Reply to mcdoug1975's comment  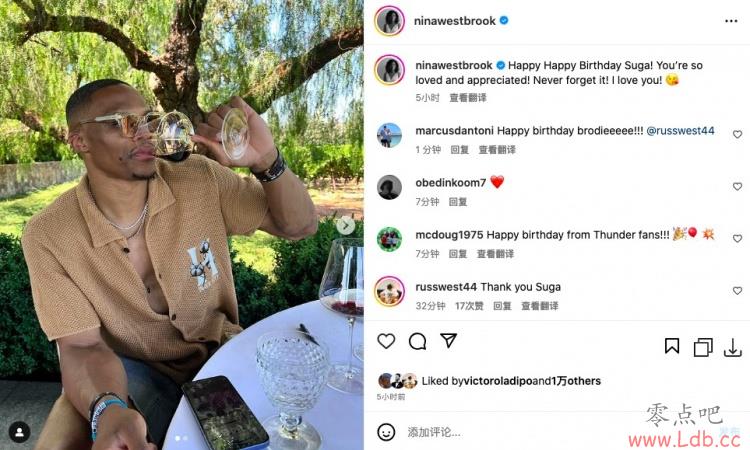tap(458, 254)
